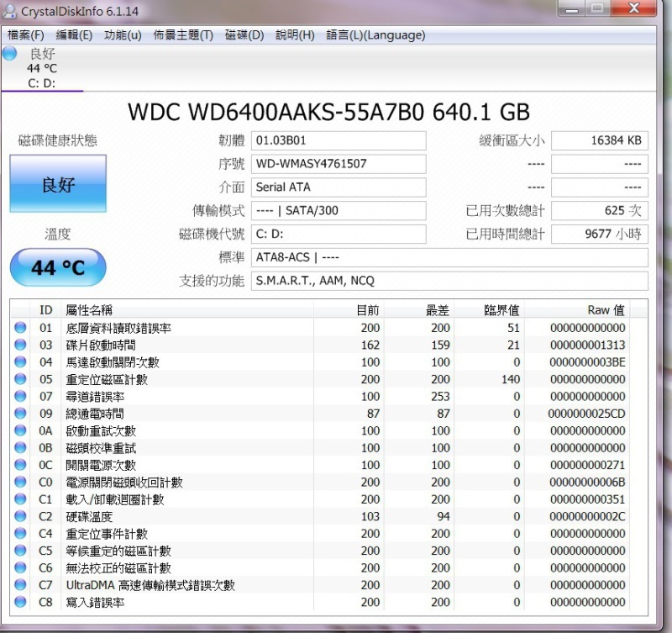Viewport: 672px width, 633px height.
Task: Click the status orb for attribute 09
Action: point(20,414)
